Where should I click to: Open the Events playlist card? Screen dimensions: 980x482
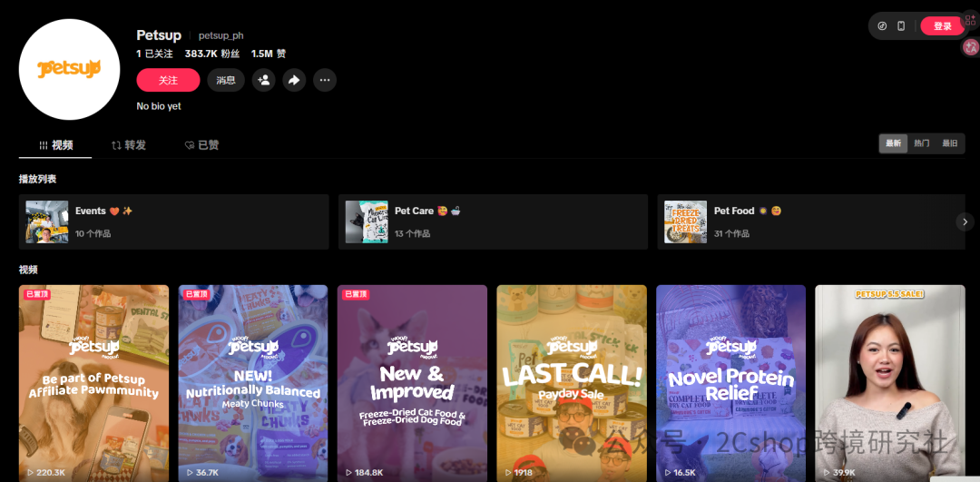click(x=173, y=221)
